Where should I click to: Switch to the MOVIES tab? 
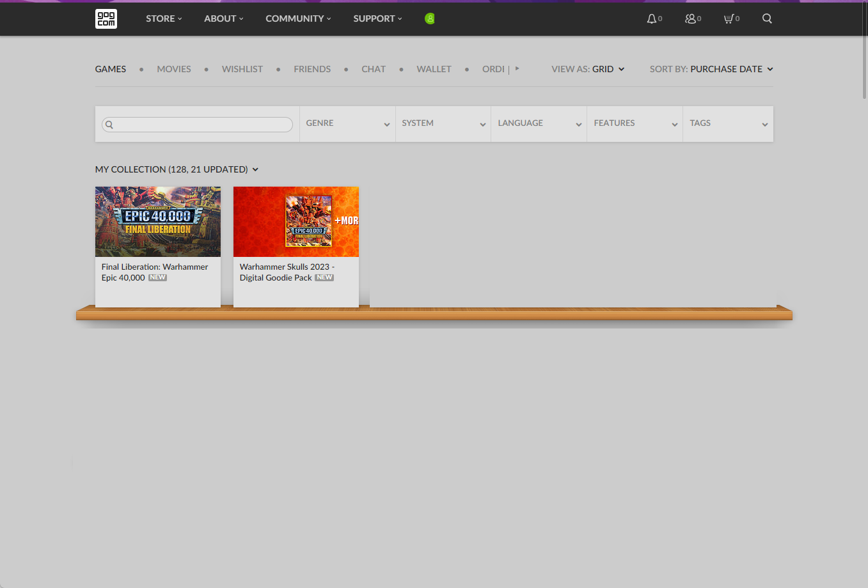pos(174,69)
